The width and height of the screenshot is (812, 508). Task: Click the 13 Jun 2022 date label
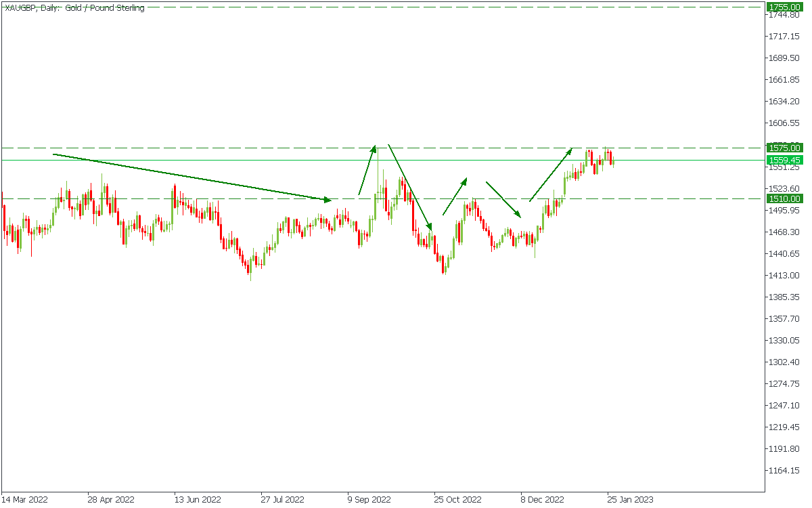[x=198, y=500]
